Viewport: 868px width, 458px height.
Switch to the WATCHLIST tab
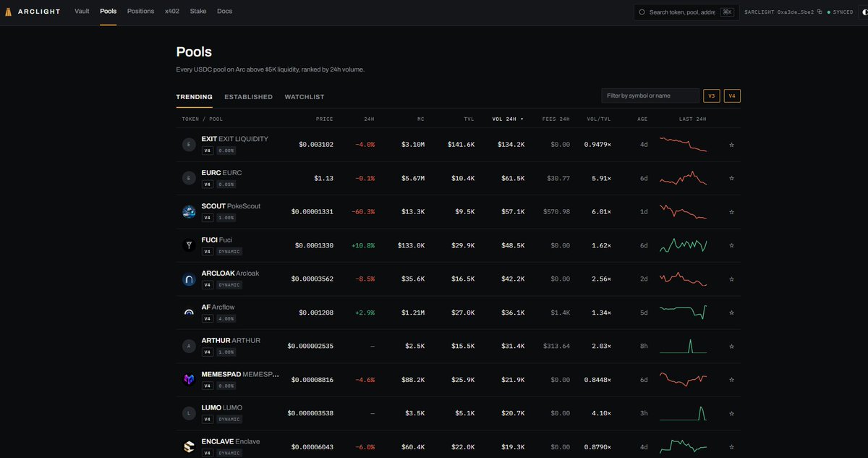305,97
